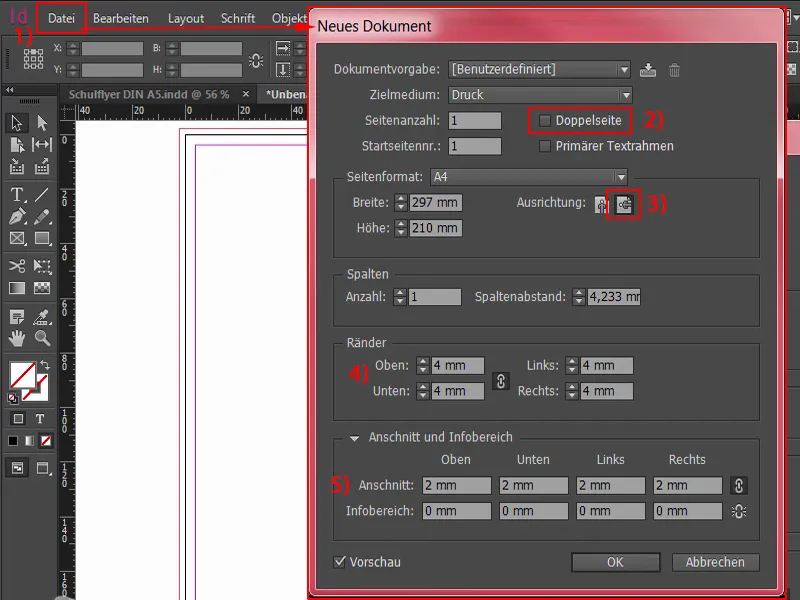This screenshot has width=800, height=600.
Task: Swap fill and stroke colors
Action: 45,364
